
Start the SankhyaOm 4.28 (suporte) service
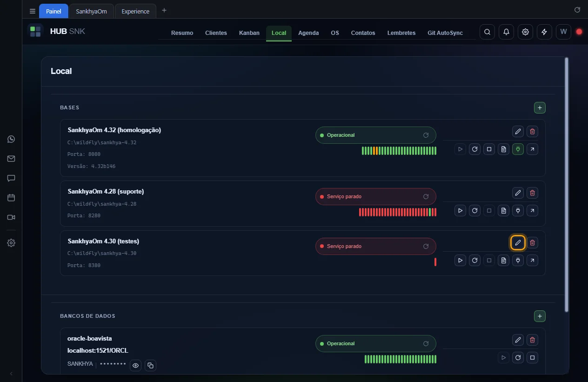tap(460, 211)
